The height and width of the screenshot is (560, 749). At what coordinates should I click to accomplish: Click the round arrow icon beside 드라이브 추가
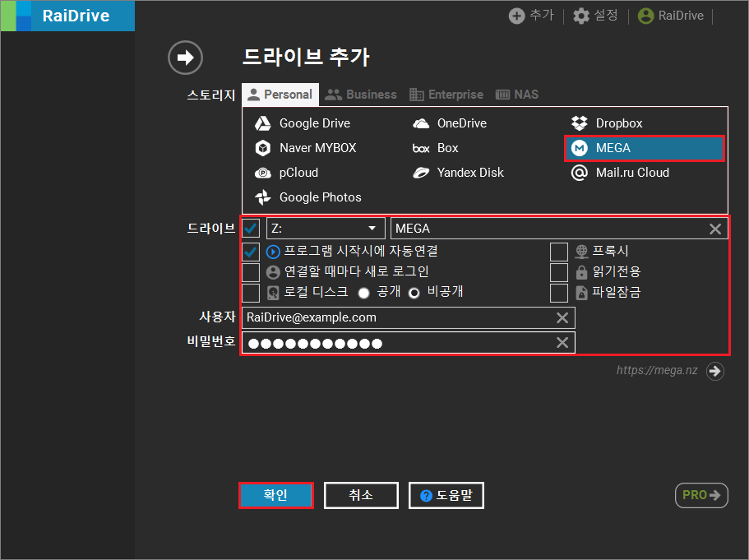click(x=185, y=58)
